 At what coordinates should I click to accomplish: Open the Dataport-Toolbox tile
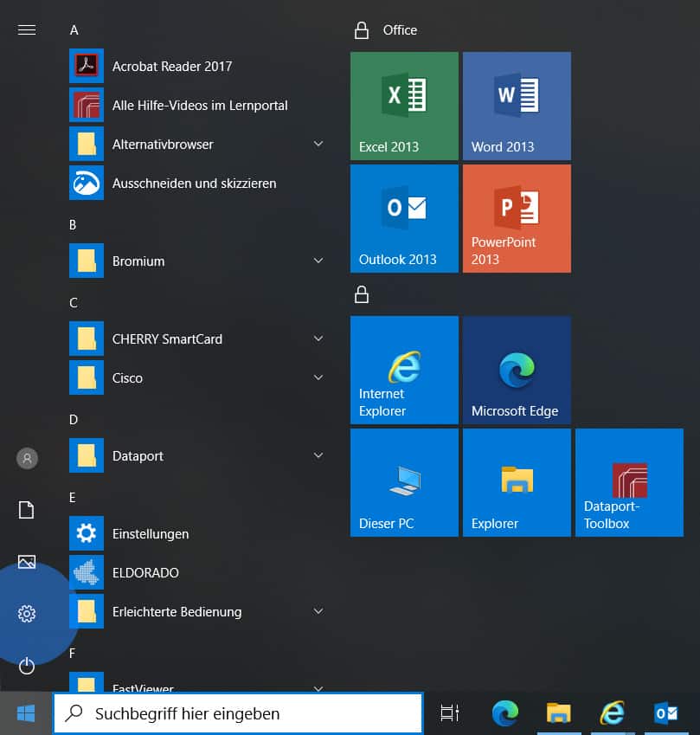[x=629, y=482]
